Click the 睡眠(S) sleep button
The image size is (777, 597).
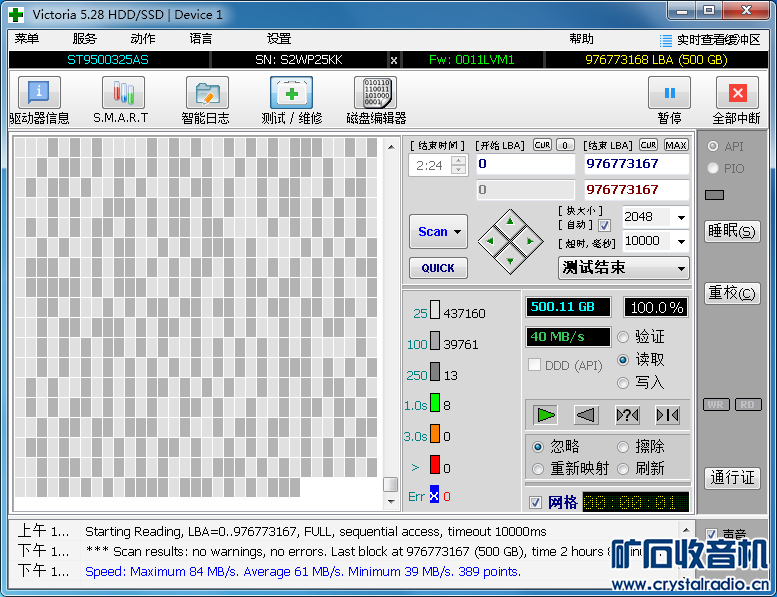[732, 232]
